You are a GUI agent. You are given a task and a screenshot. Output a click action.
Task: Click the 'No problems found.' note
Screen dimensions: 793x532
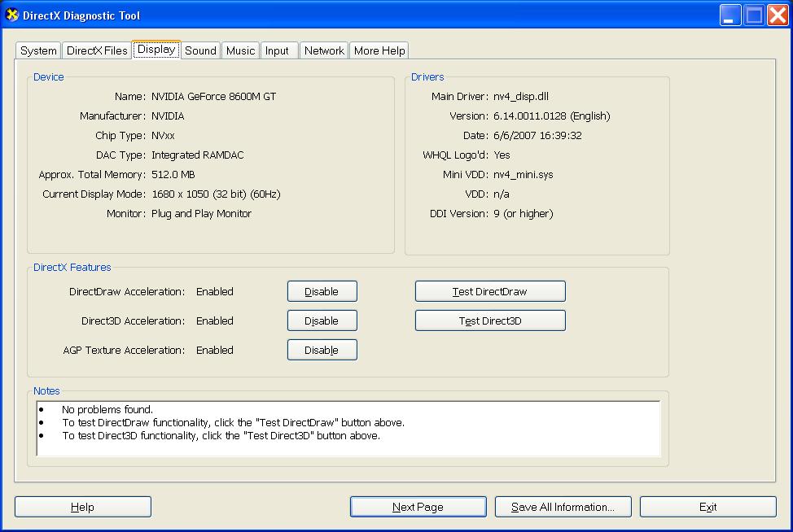point(107,410)
